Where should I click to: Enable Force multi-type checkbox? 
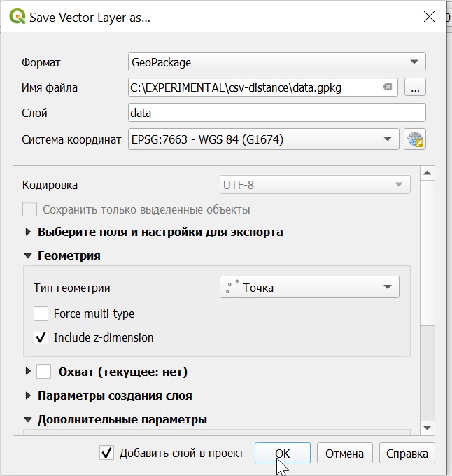(41, 314)
